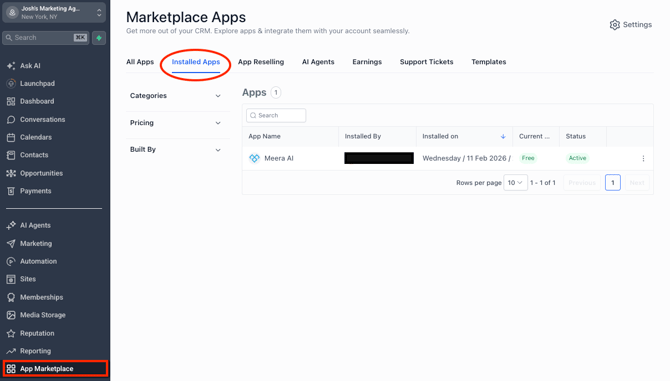Open the Dashboard sidebar icon

(11, 102)
